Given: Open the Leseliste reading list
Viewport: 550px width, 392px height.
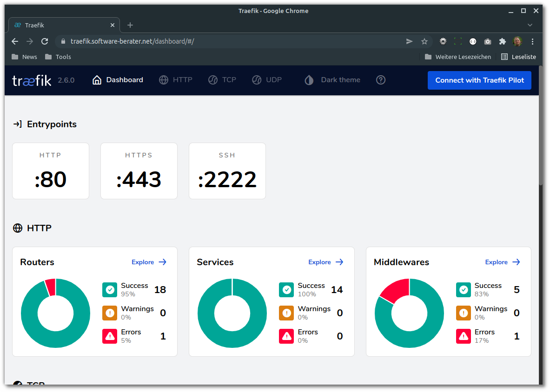Looking at the screenshot, I should 518,57.
